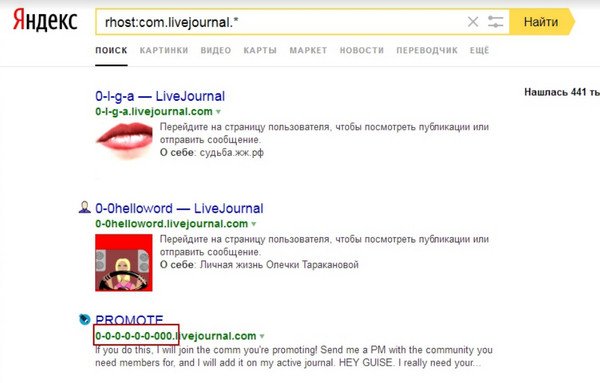Open the blonde driver thumbnail image
The height and width of the screenshot is (383, 600).
click(124, 263)
